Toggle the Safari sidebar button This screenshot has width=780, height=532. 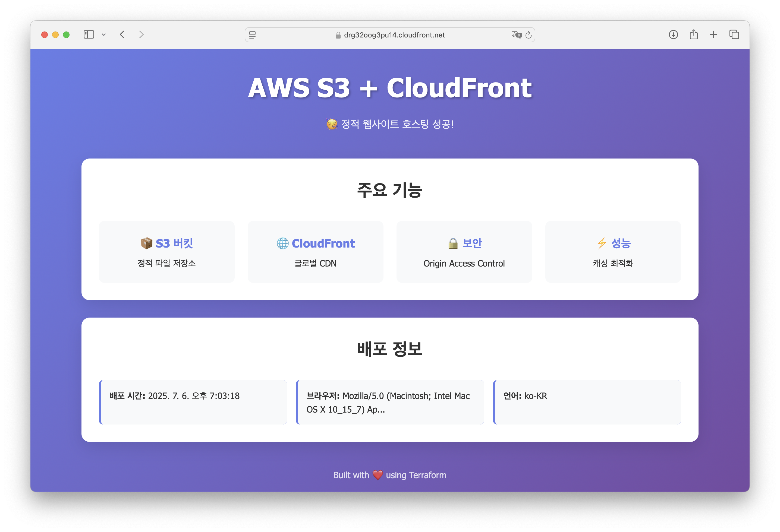89,34
